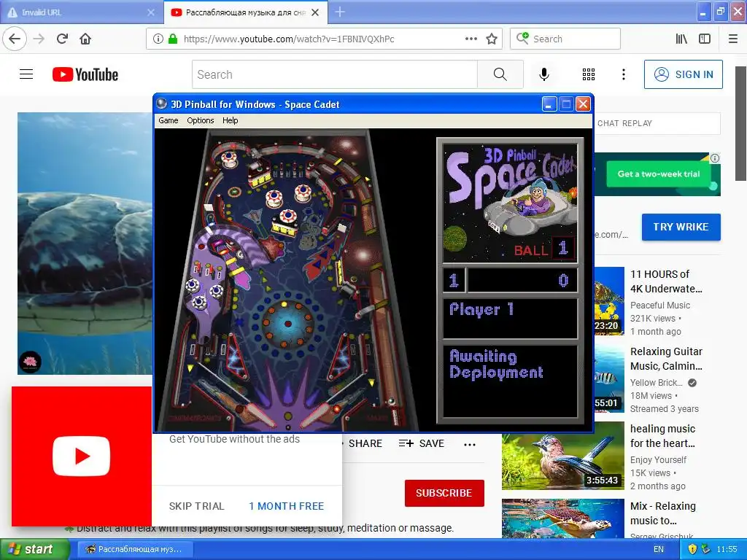Click the EN language indicator in tray
The width and height of the screenshot is (747, 560).
(x=659, y=549)
